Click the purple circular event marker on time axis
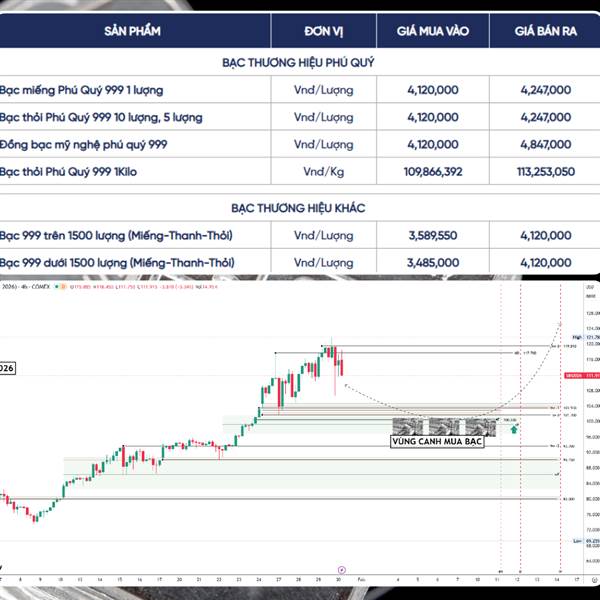This screenshot has width=600, height=600. [342, 570]
